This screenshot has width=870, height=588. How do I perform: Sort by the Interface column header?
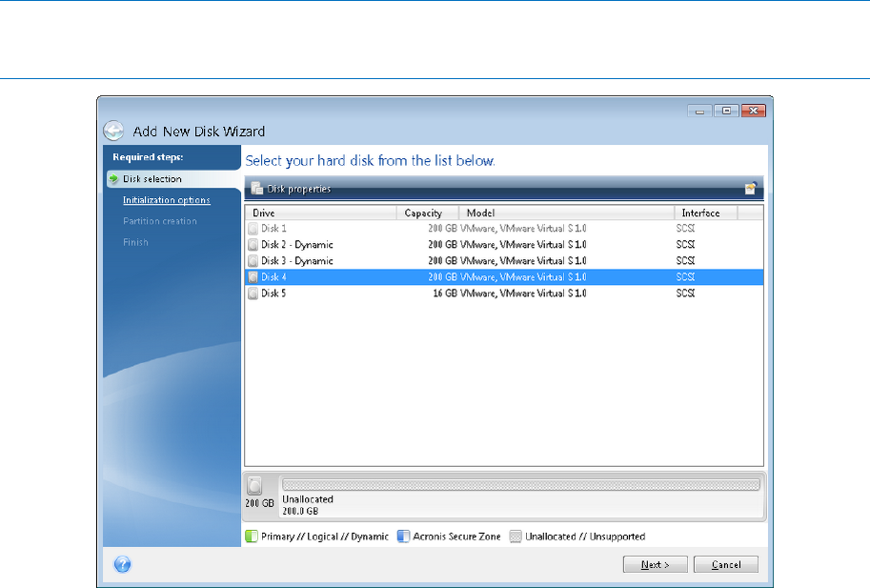(x=706, y=213)
